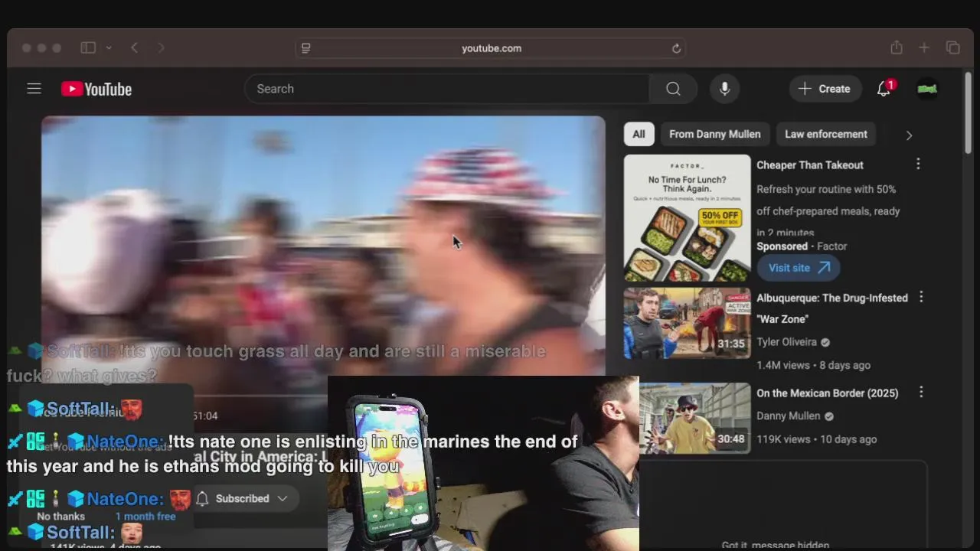Go back in Safari
The width and height of the screenshot is (980, 551).
[134, 47]
